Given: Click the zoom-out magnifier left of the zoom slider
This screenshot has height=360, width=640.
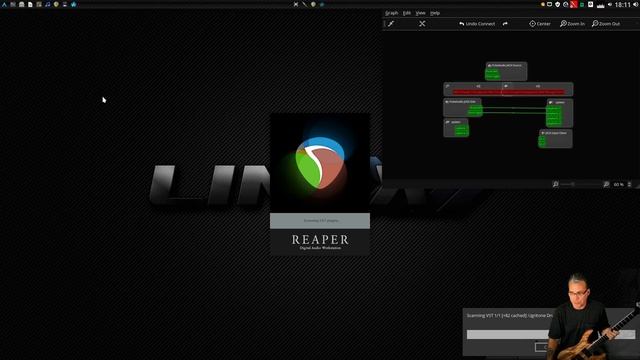Looking at the screenshot, I should [x=556, y=184].
